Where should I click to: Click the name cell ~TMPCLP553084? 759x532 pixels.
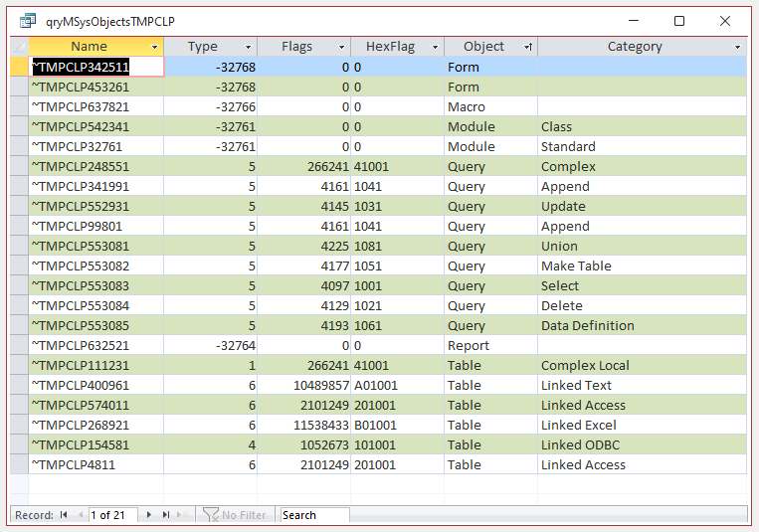point(96,305)
